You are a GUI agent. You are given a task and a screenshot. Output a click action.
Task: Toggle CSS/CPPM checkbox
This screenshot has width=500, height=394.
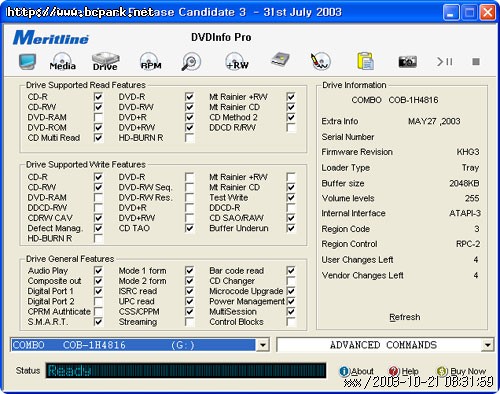[x=189, y=311]
